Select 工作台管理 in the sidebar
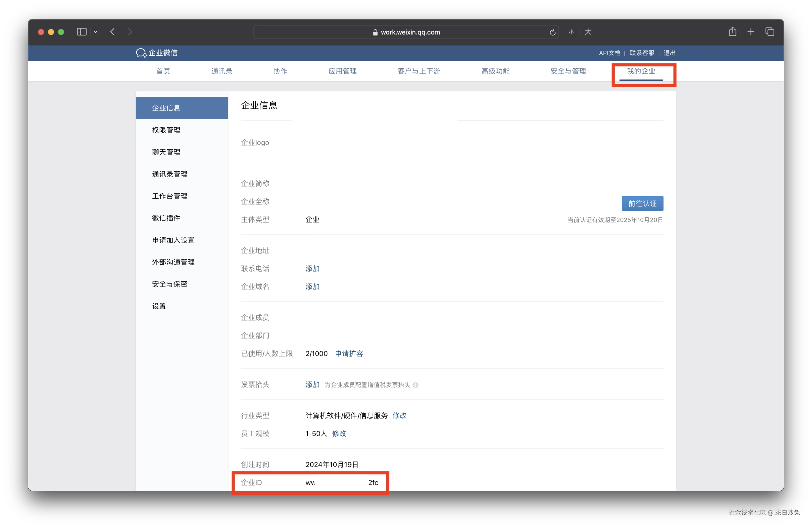 pos(182,196)
